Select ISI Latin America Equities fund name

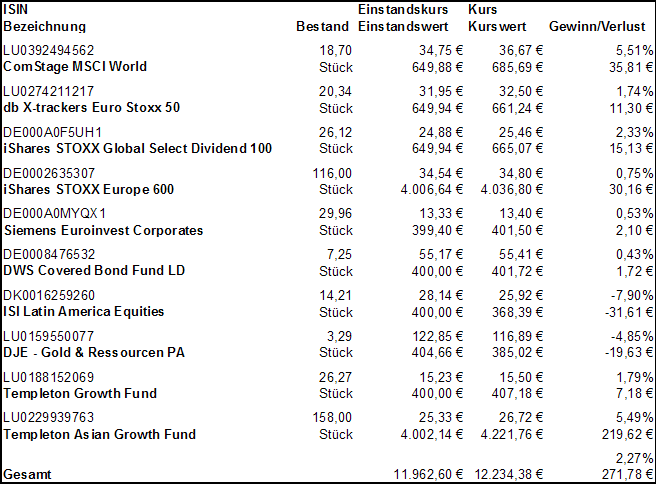click(x=84, y=312)
